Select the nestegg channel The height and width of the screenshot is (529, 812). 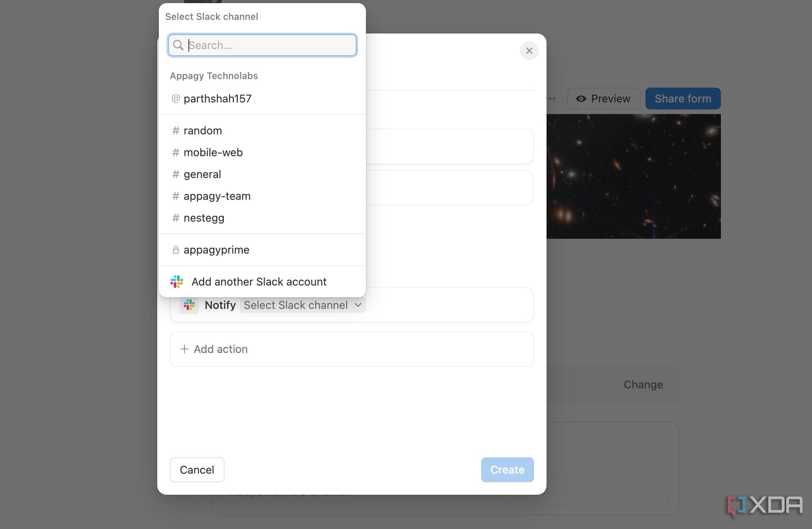click(x=262, y=218)
